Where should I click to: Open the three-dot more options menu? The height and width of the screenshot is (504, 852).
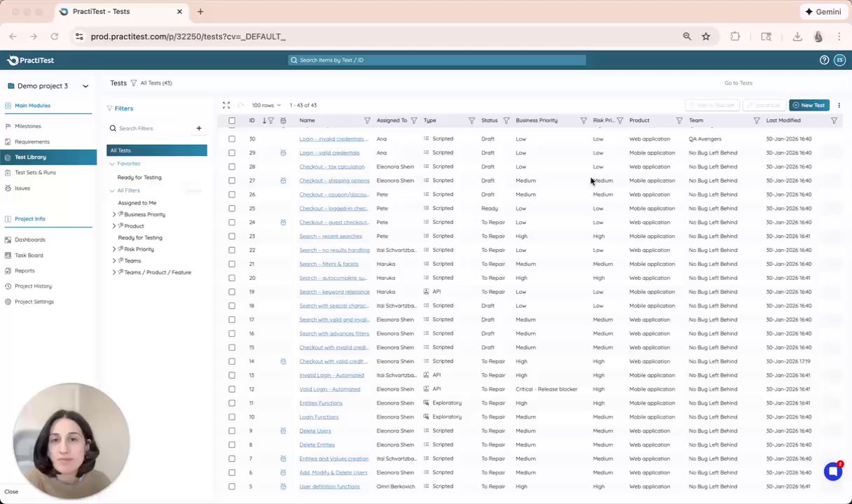click(x=839, y=105)
